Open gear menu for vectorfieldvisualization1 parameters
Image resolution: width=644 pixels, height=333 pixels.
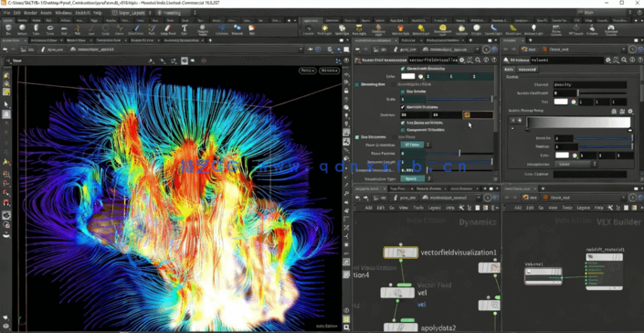pyautogui.click(x=462, y=60)
